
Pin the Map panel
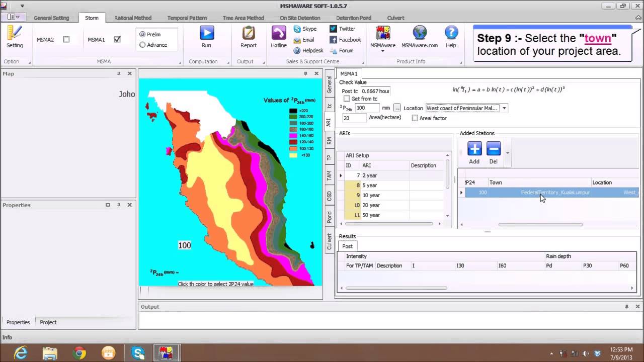click(119, 73)
